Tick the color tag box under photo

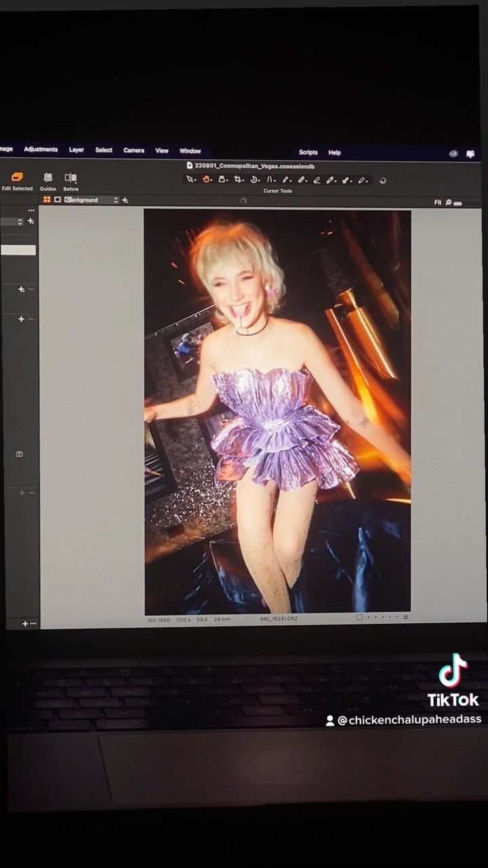pyautogui.click(x=359, y=617)
